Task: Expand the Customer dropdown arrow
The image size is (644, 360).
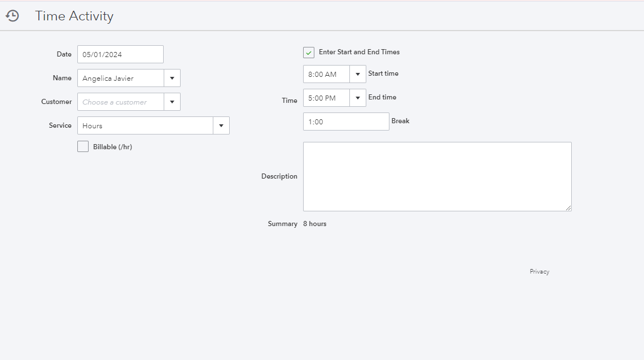Action: pos(172,102)
